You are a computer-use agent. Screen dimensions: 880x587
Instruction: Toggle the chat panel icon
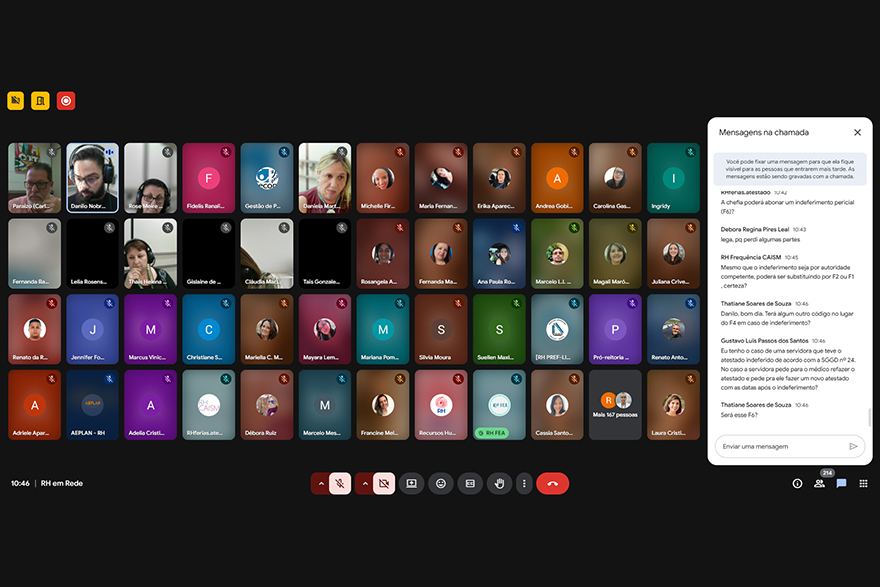pyautogui.click(x=841, y=484)
